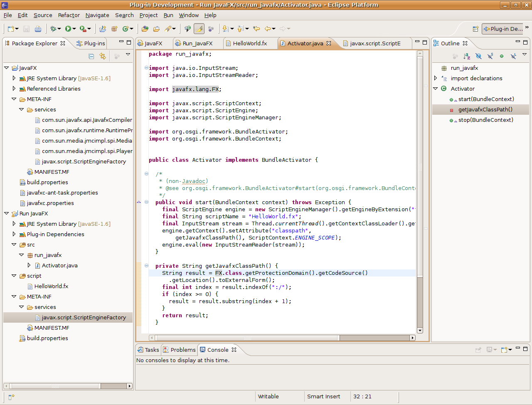Click Collapse All in Package Explorer
This screenshot has height=405, width=532.
91,56
